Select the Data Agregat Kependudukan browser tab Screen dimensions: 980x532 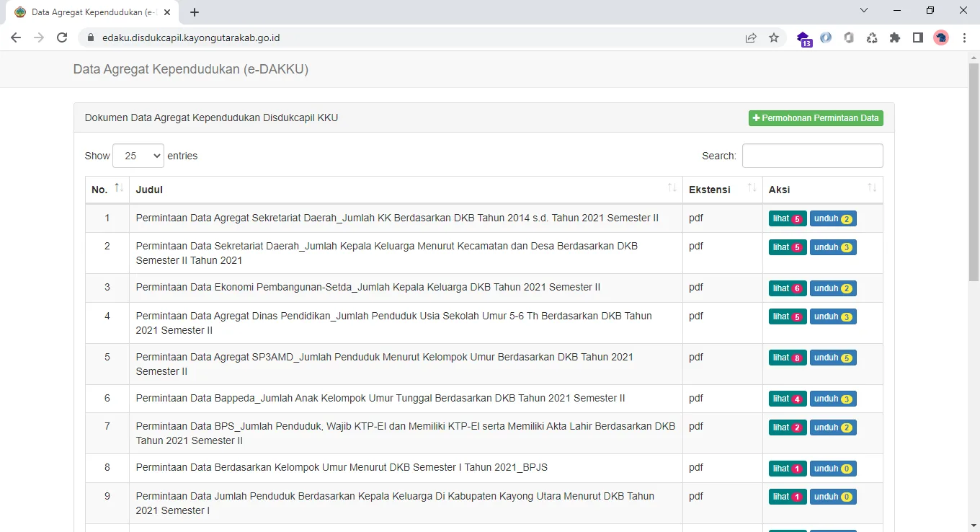coord(92,12)
